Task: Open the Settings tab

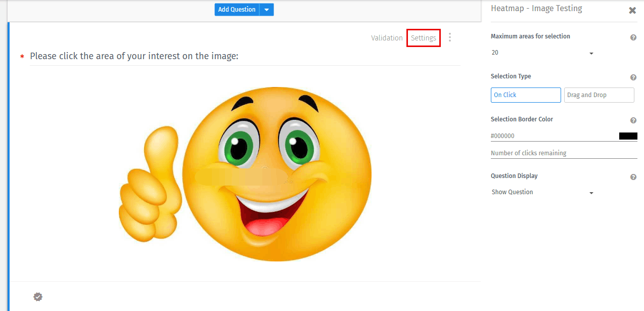Action: coord(424,37)
